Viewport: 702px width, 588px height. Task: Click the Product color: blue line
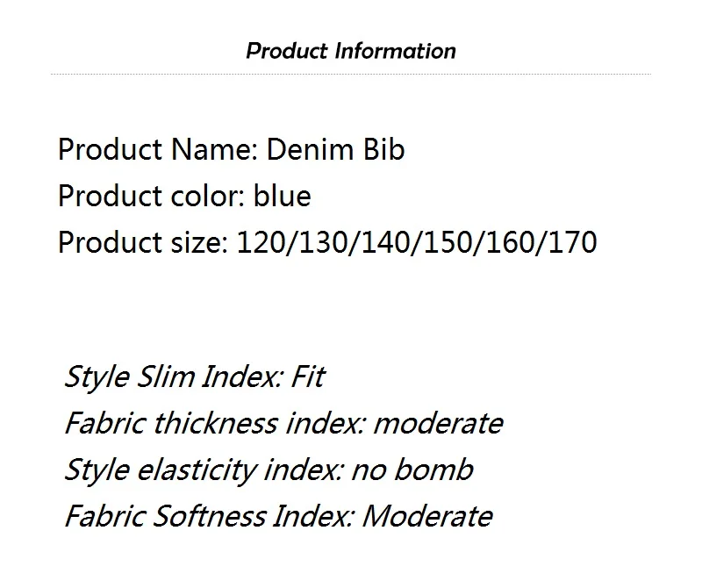[x=184, y=196]
